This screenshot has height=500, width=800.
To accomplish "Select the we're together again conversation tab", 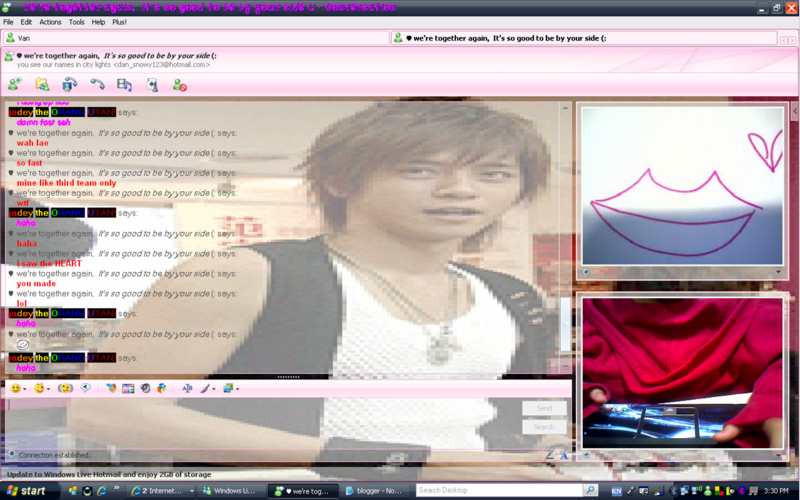I will click(x=584, y=38).
